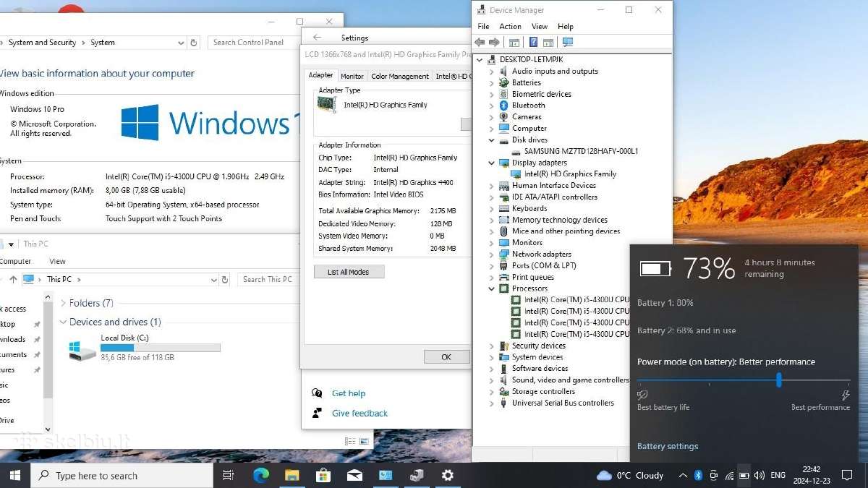
Task: Open Battery settings link
Action: point(668,446)
